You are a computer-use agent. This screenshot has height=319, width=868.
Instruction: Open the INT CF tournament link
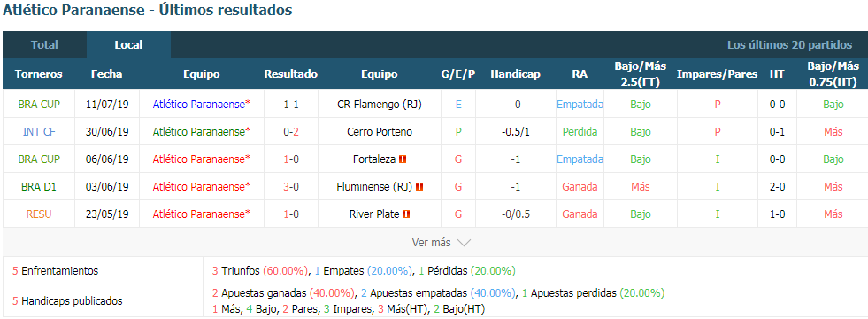coord(39,132)
